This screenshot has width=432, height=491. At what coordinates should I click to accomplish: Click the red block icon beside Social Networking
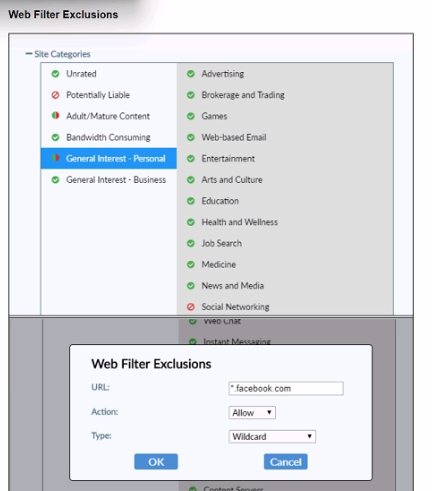point(191,307)
